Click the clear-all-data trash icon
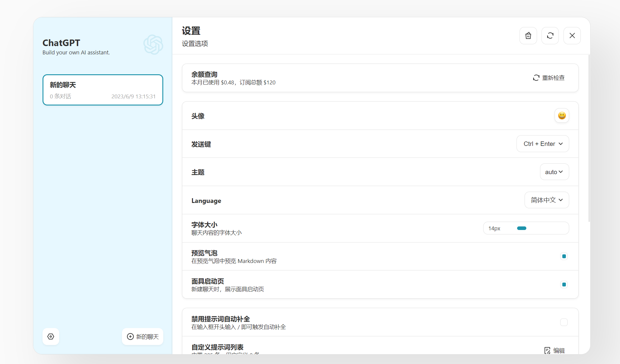The image size is (620, 364). [x=528, y=36]
